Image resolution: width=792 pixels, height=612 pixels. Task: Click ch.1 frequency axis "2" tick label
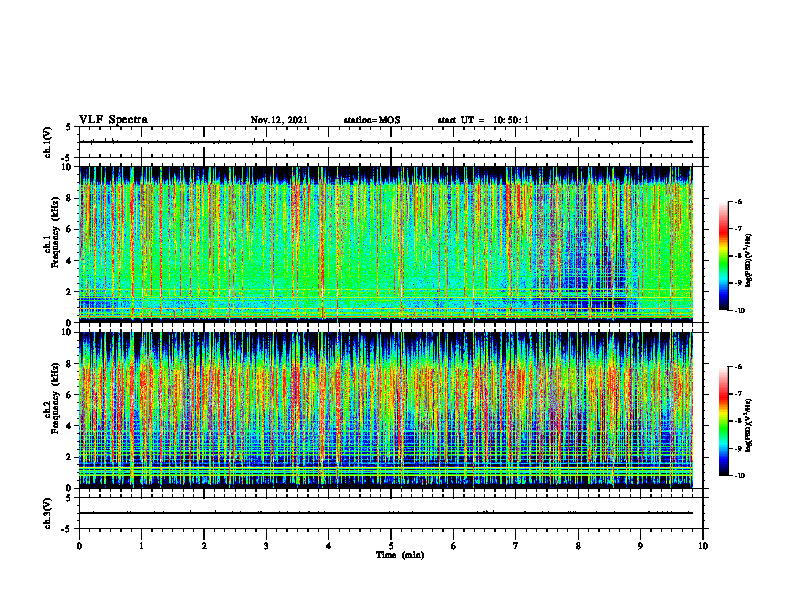70,292
